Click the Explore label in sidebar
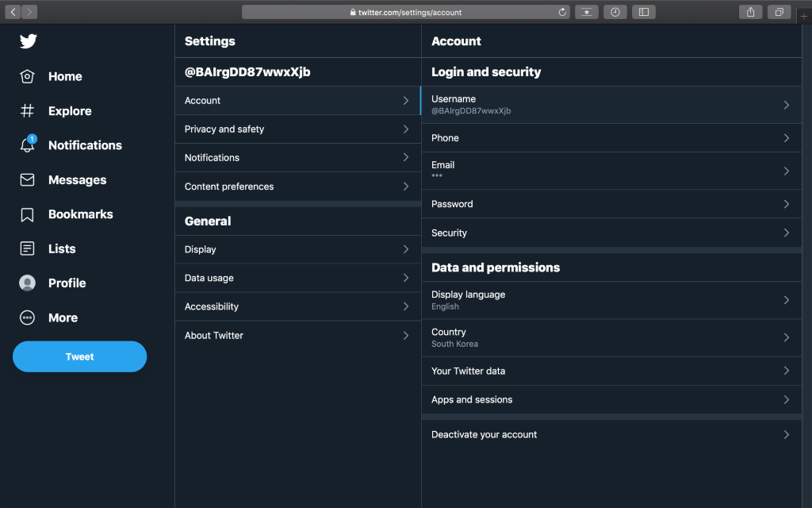This screenshot has width=812, height=508. tap(70, 111)
